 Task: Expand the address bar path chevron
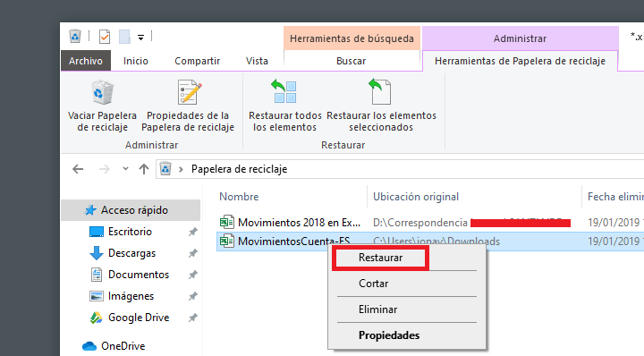[x=181, y=169]
